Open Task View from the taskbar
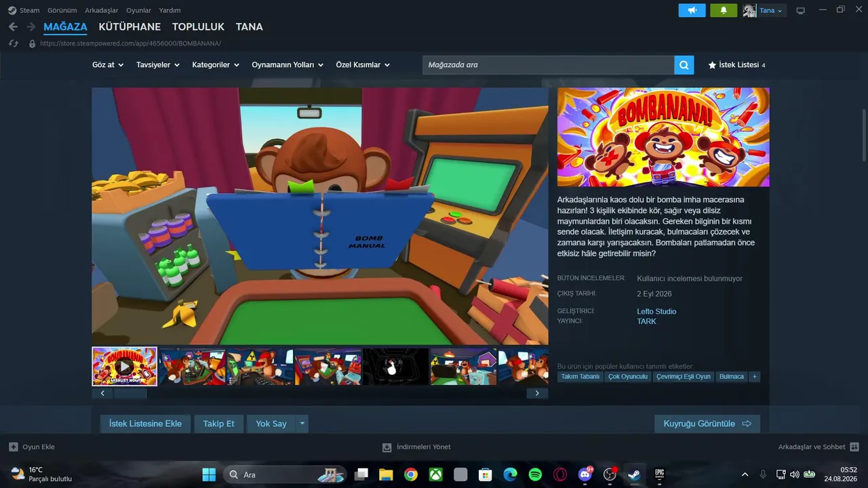 (361, 474)
